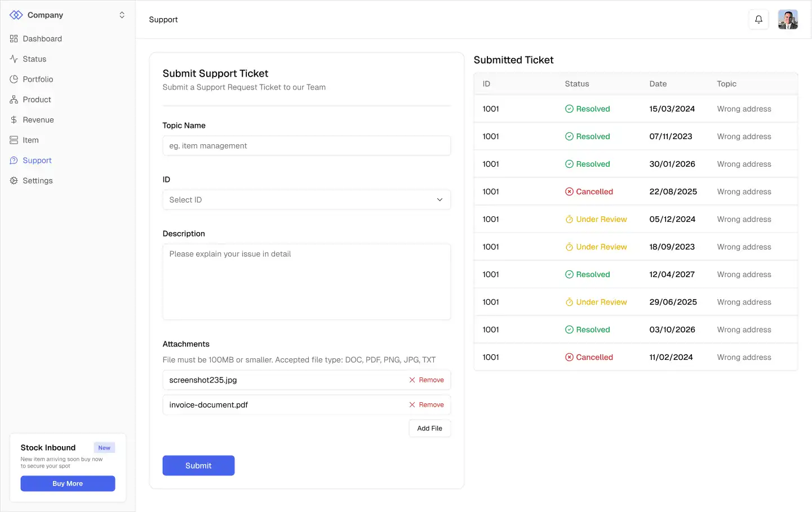812x512 pixels.
Task: Click the user profile avatar
Action: pos(788,19)
